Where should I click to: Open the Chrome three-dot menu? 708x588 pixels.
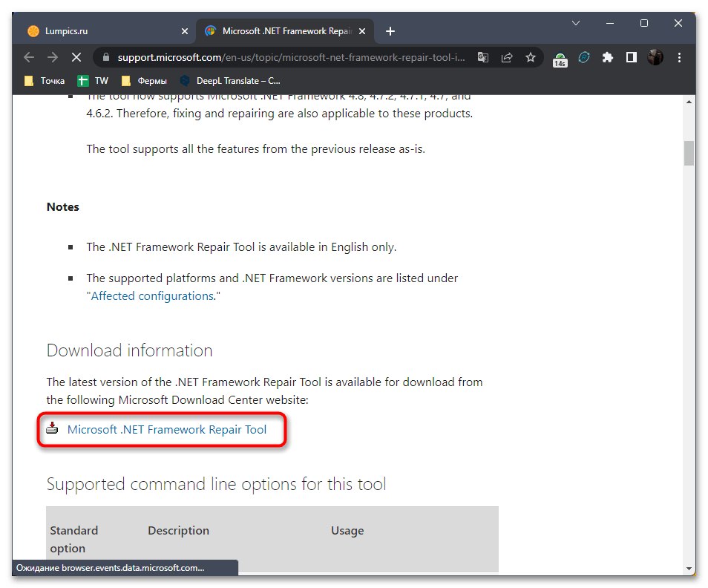[x=679, y=57]
